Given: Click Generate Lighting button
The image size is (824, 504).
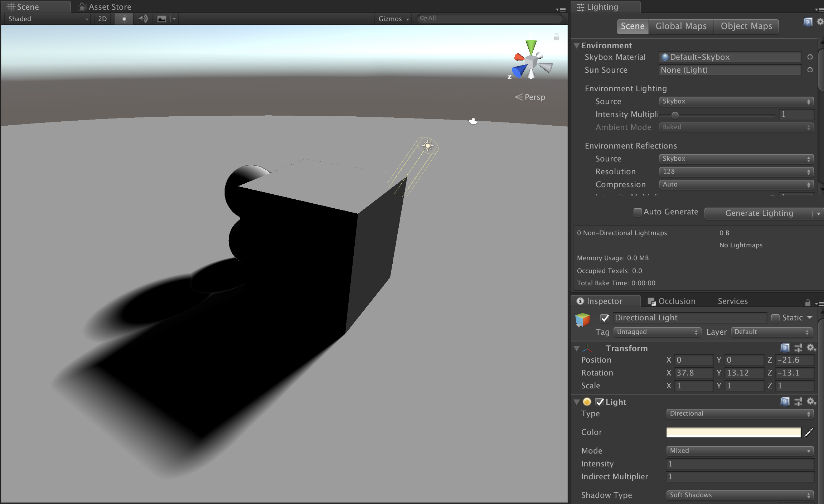Looking at the screenshot, I should pos(759,213).
